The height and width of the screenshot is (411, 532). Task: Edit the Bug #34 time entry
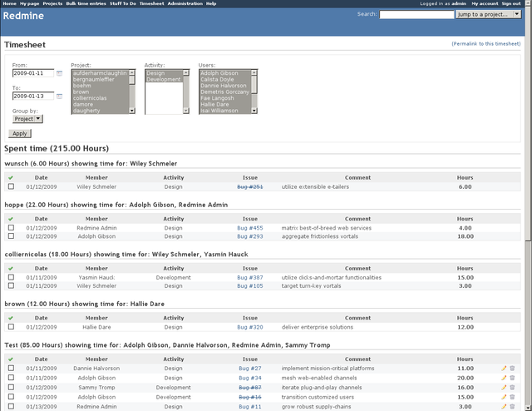click(504, 378)
